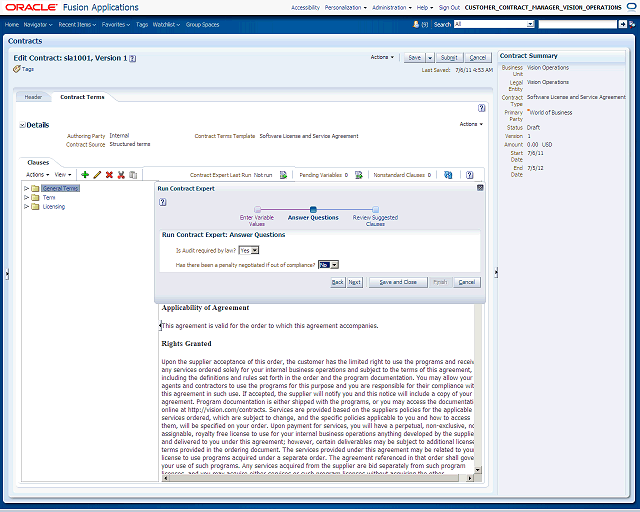Open the Navigator menu
This screenshot has width=640, height=512.
click(38, 24)
